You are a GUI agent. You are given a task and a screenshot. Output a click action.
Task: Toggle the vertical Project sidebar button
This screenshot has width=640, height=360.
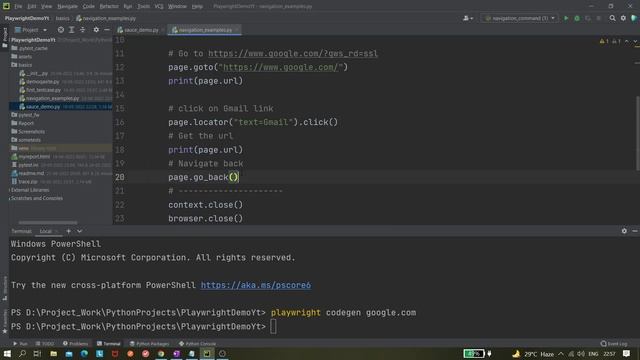[x=4, y=38]
